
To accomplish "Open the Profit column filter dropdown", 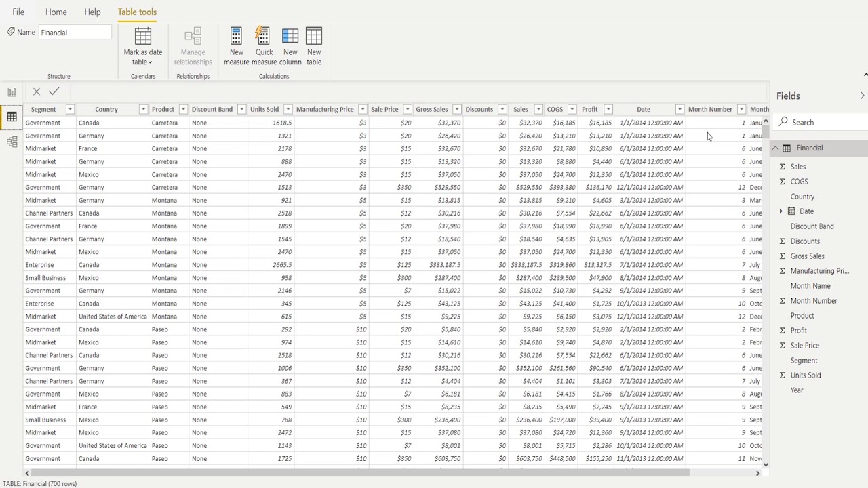I will coord(608,109).
